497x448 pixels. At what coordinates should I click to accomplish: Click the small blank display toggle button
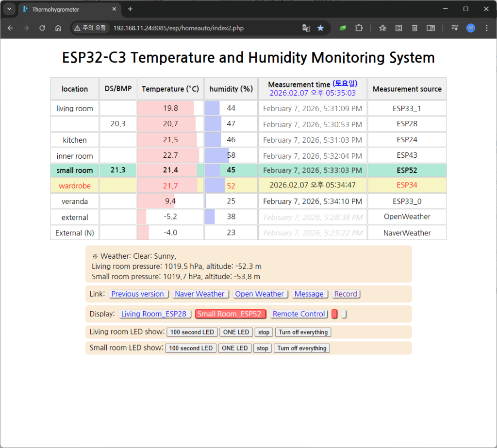pos(344,314)
